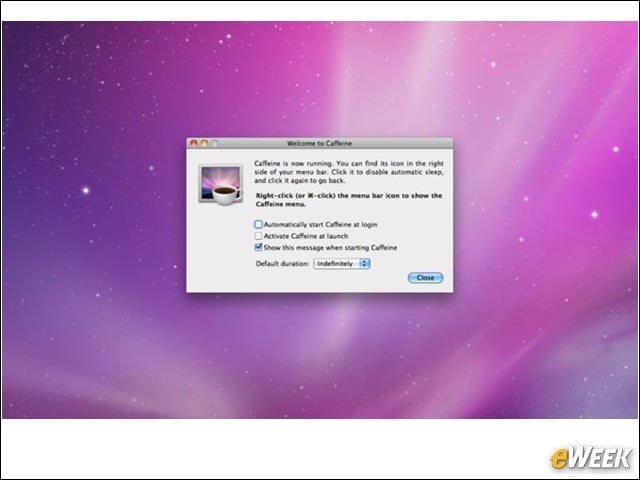The image size is (640, 480).
Task: Tick the Activate Caffeine at launch checkbox
Action: coord(258,236)
